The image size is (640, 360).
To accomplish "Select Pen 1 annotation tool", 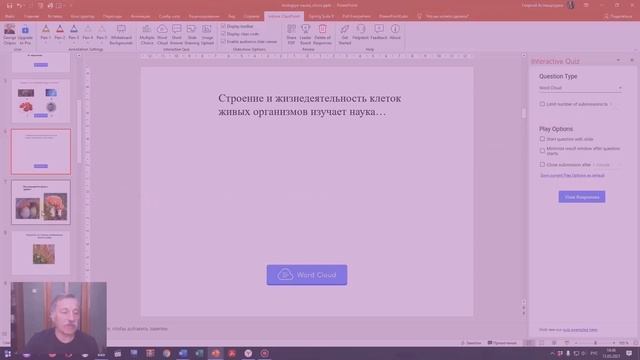I will coord(46,32).
